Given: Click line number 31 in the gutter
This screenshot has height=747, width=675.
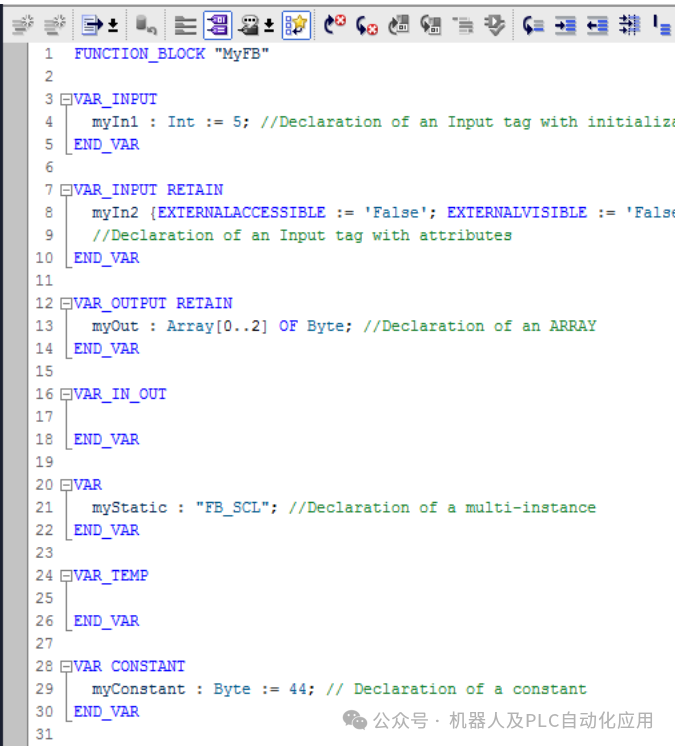Looking at the screenshot, I should pos(44,735).
